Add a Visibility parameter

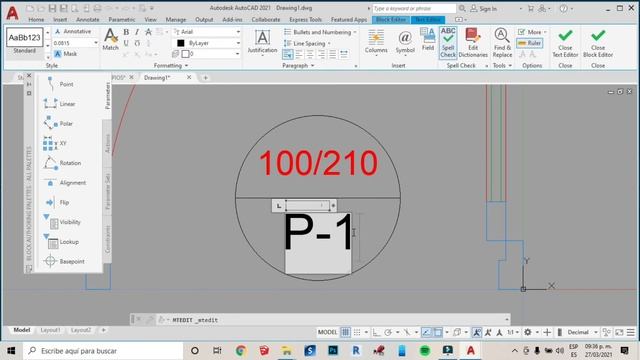point(62,222)
